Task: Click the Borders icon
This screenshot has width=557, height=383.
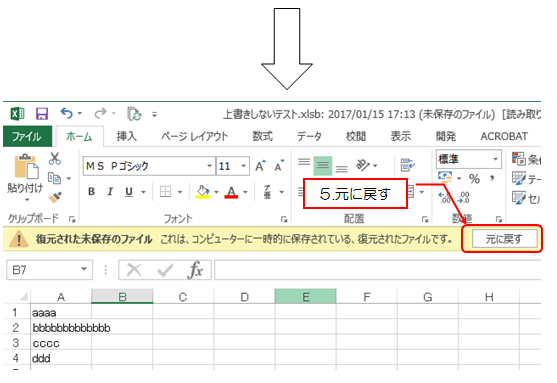Action: pyautogui.click(x=165, y=192)
